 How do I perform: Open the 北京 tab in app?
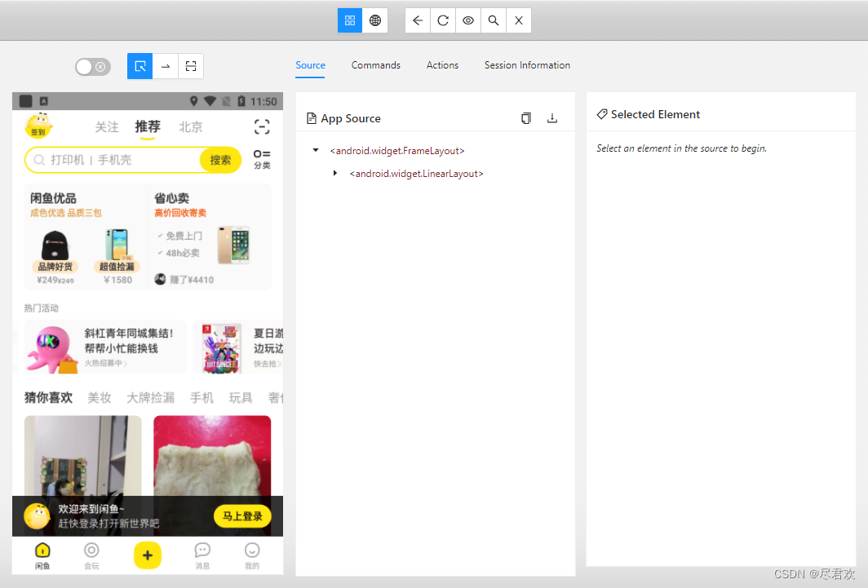(190, 127)
